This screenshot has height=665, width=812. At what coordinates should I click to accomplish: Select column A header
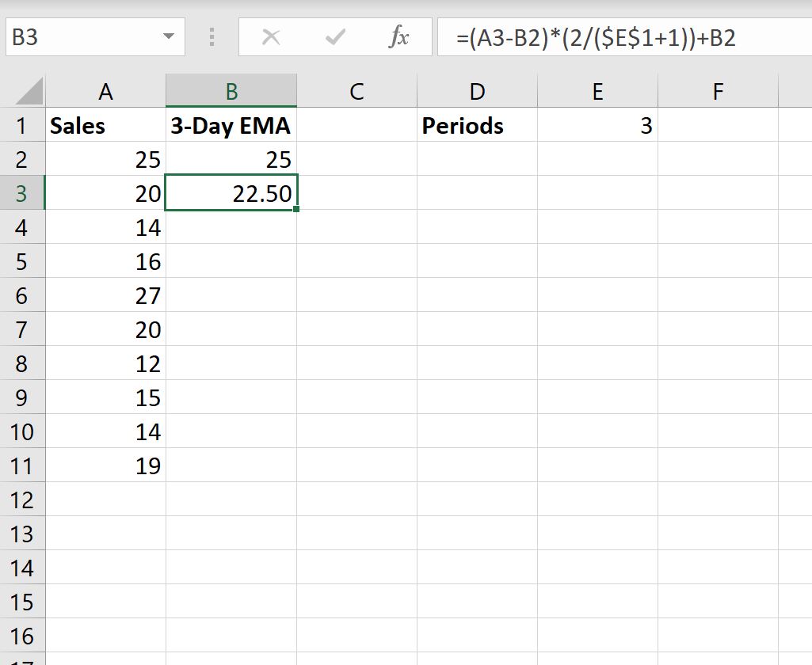pyautogui.click(x=105, y=90)
